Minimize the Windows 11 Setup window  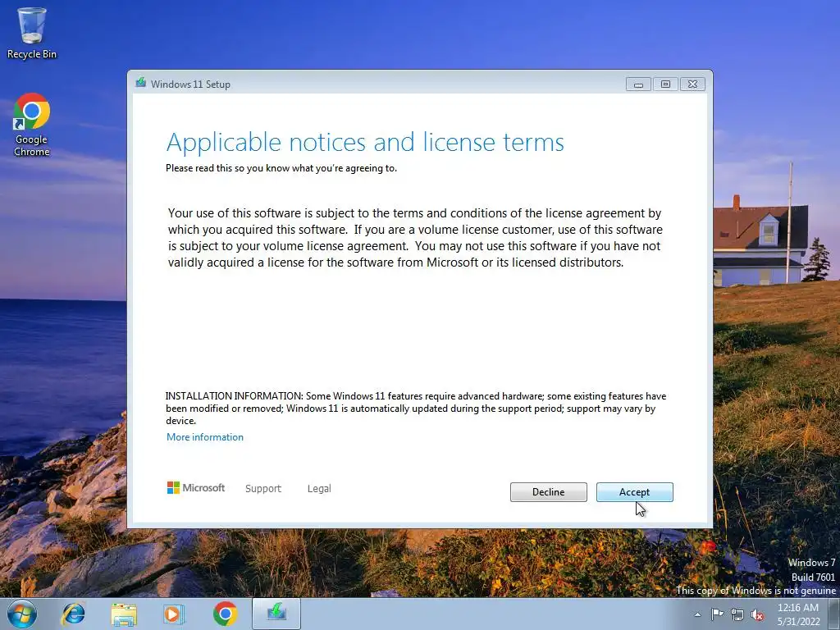click(x=638, y=84)
